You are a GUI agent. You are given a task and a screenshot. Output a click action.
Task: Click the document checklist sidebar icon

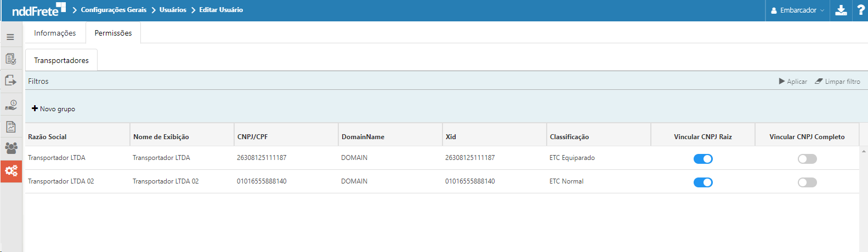10,59
